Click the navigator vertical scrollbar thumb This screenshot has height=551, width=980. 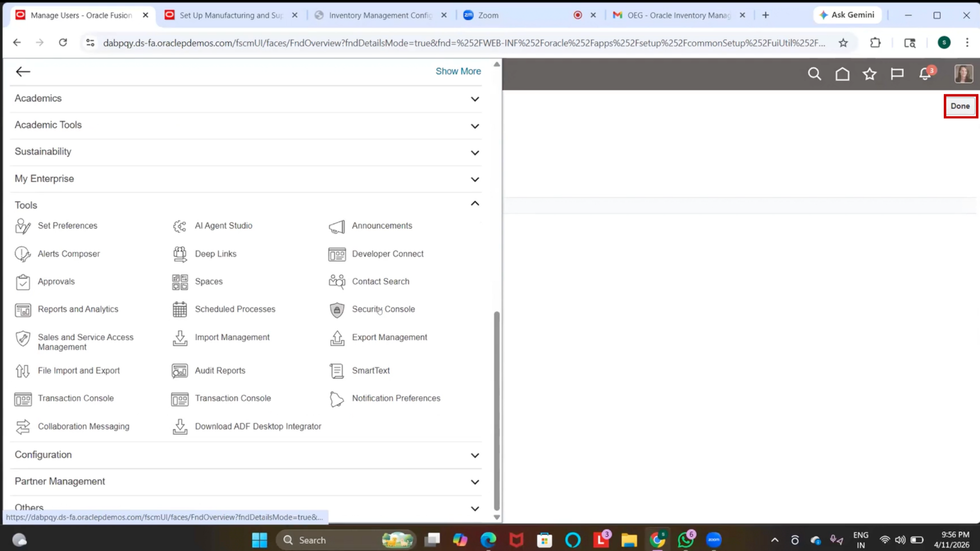[x=497, y=411]
